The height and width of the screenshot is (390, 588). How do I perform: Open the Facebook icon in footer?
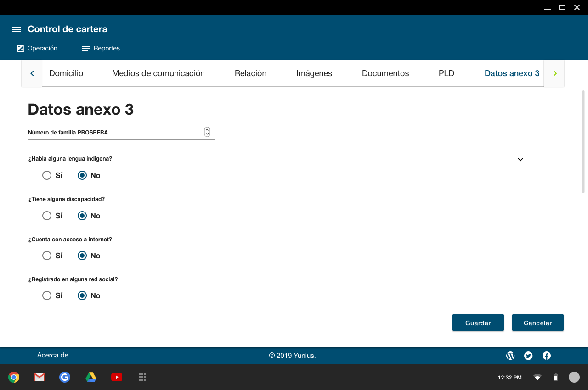(547, 356)
